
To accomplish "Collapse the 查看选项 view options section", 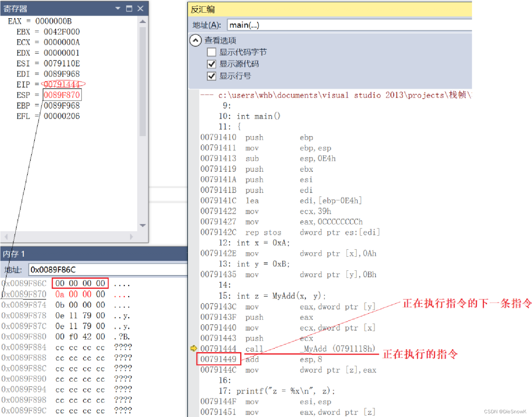I will [x=195, y=40].
